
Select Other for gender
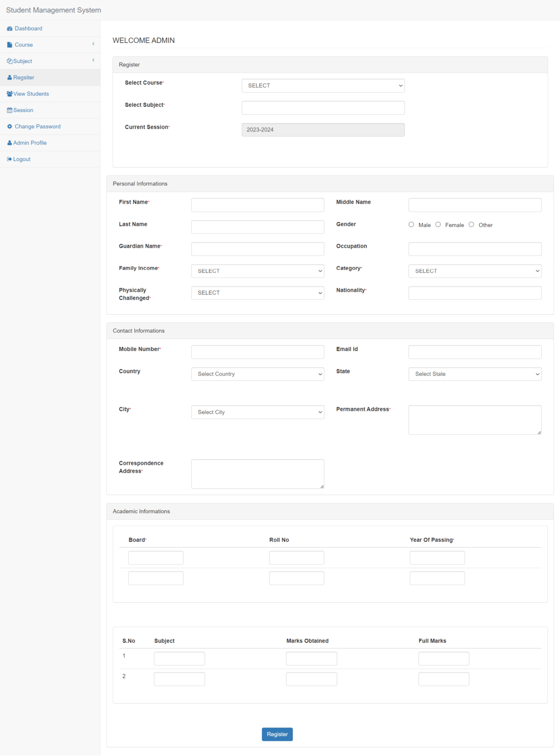tap(471, 224)
